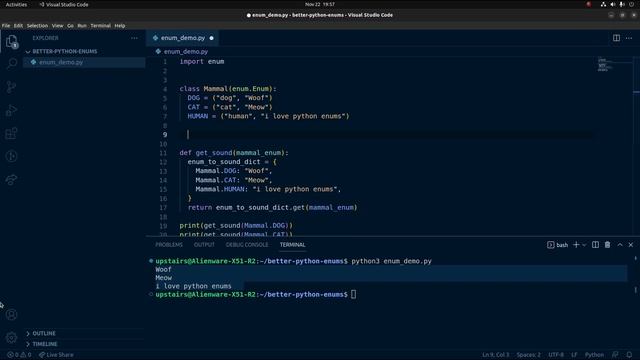Expand the OUTLINE section
This screenshot has width=640, height=360.
pos(44,333)
